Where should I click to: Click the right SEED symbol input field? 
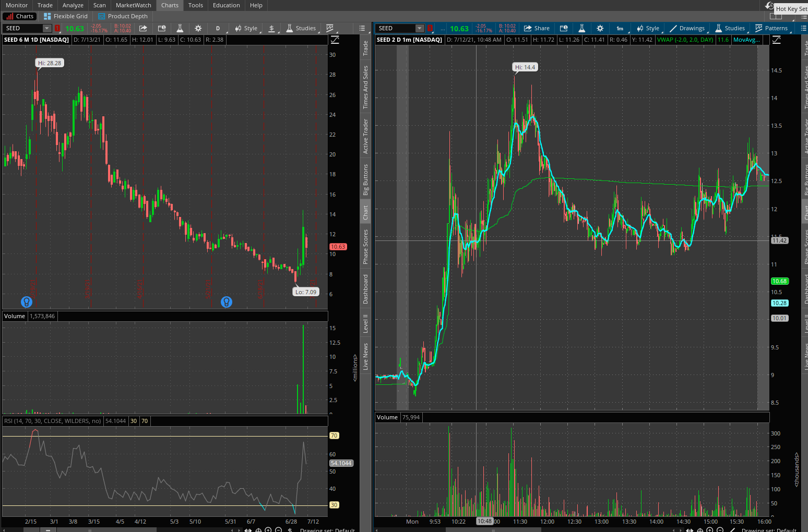(x=396, y=28)
